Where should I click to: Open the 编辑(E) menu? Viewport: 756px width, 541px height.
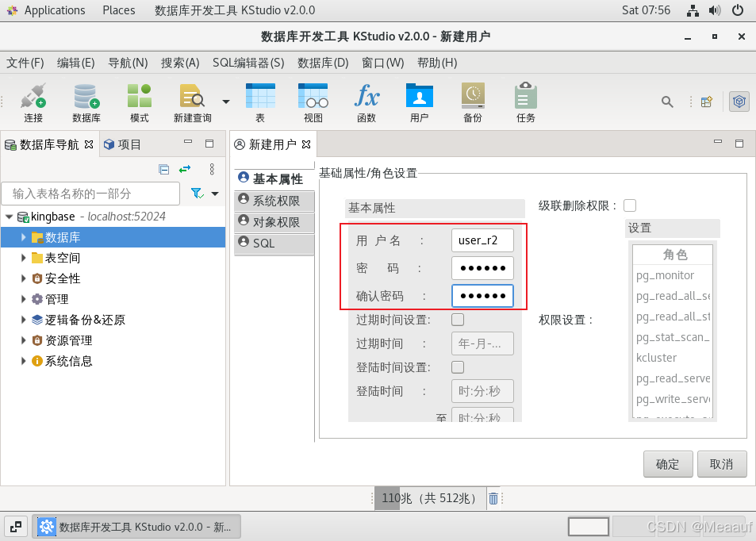(x=75, y=63)
